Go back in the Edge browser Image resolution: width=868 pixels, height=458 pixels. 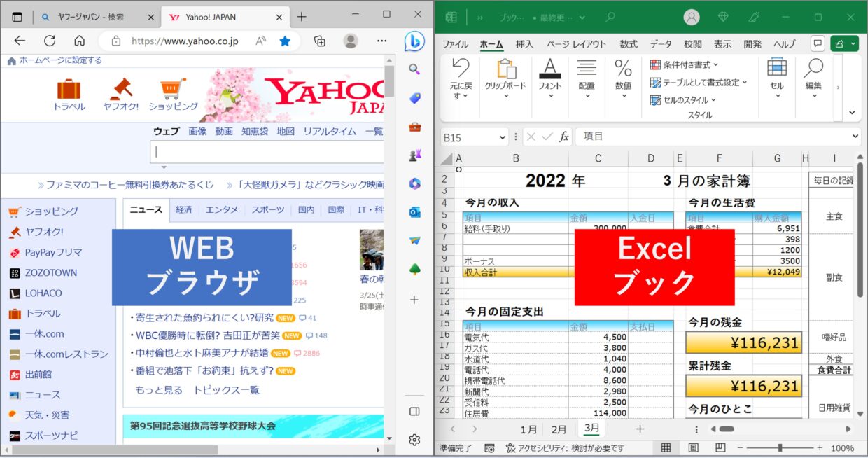[x=20, y=41]
